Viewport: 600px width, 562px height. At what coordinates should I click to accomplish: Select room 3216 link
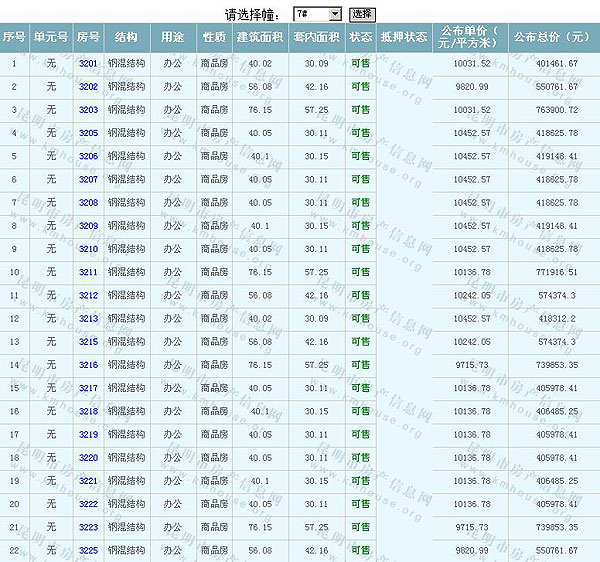tap(88, 365)
